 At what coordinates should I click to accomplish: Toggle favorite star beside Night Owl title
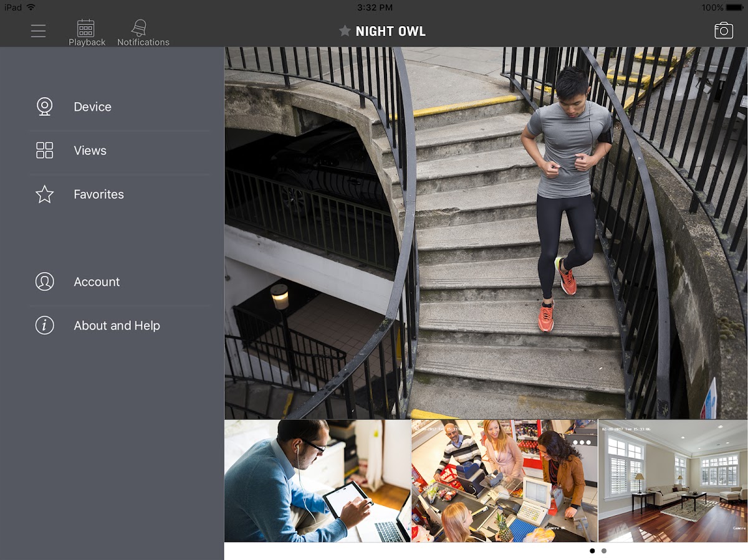tap(345, 31)
